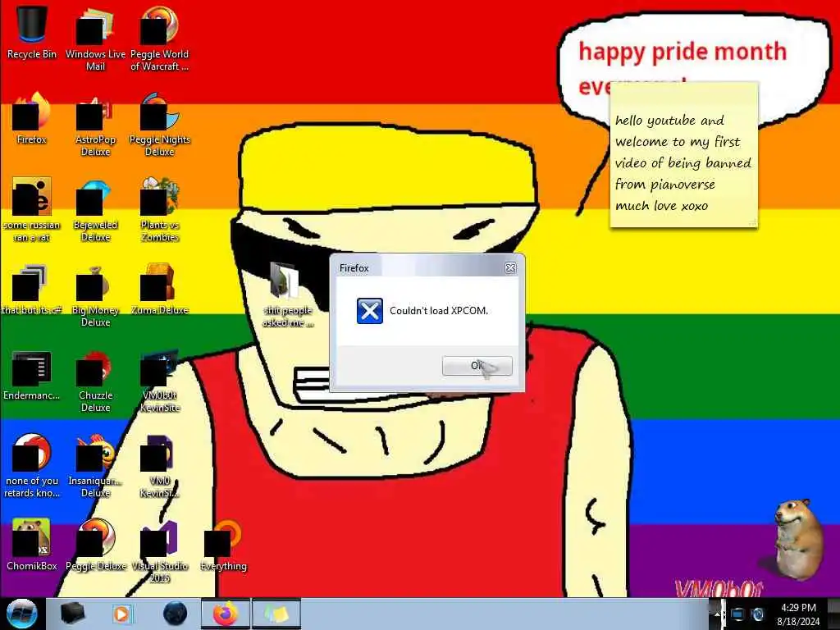Open the Zuma Deluxe desktop shortcut

pos(160,290)
